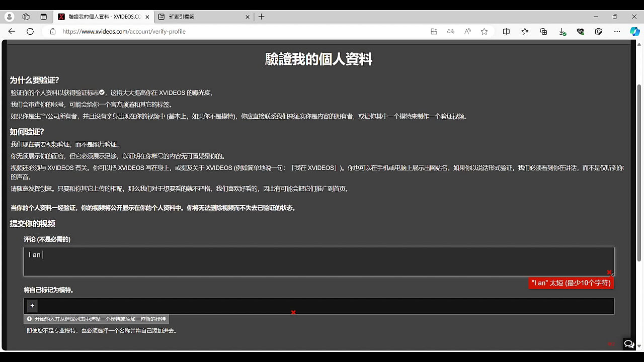Click the 即使您不是专业模特 note text
Screen dimensions: 644x362
click(x=102, y=331)
